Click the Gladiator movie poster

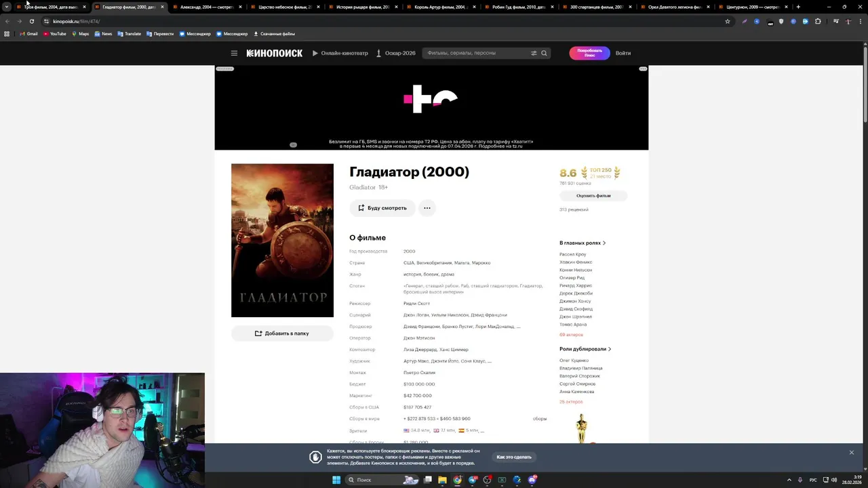pyautogui.click(x=282, y=240)
